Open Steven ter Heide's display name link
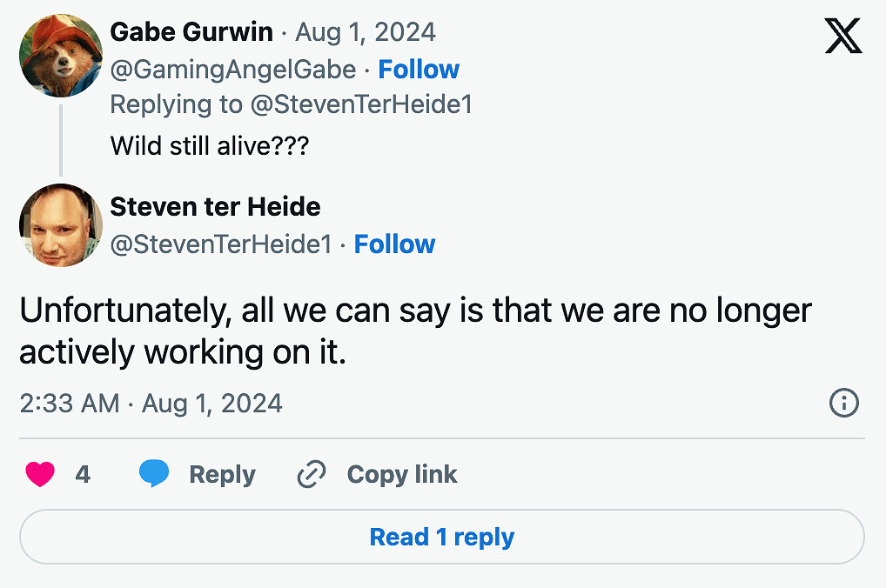This screenshot has width=886, height=588. (x=215, y=207)
